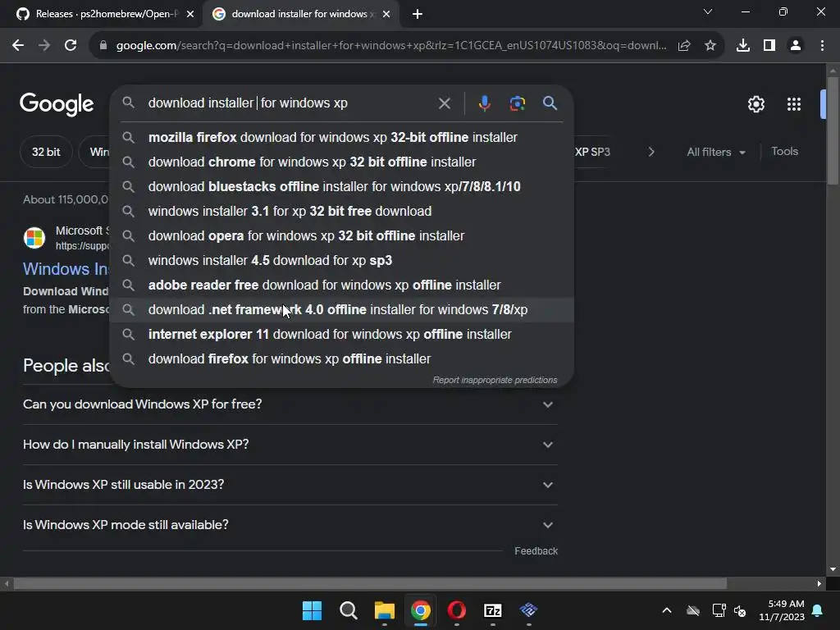840x630 pixels.
Task: Open the search Tools button
Action: coord(784,152)
